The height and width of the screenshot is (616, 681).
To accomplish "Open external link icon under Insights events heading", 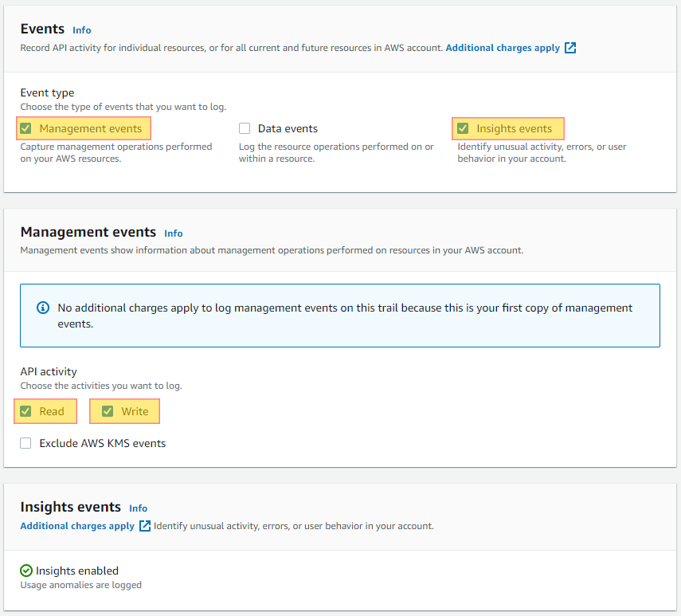I will pyautogui.click(x=145, y=526).
